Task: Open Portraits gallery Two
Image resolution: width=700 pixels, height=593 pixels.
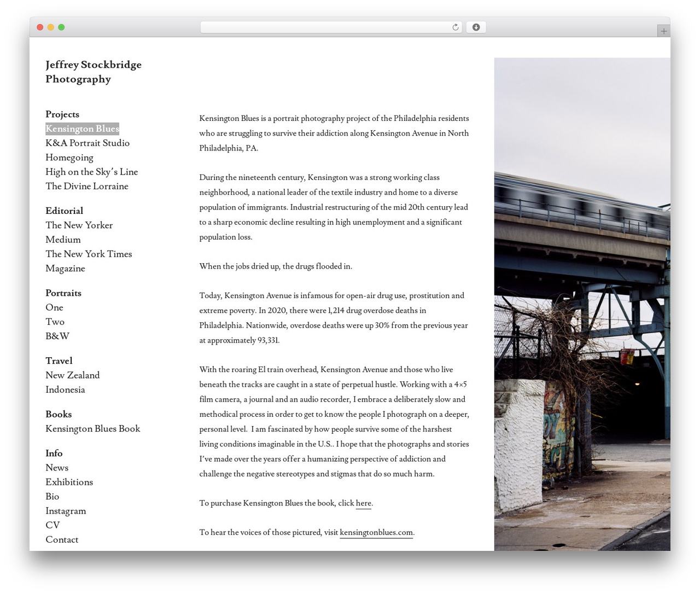Action: 55,322
